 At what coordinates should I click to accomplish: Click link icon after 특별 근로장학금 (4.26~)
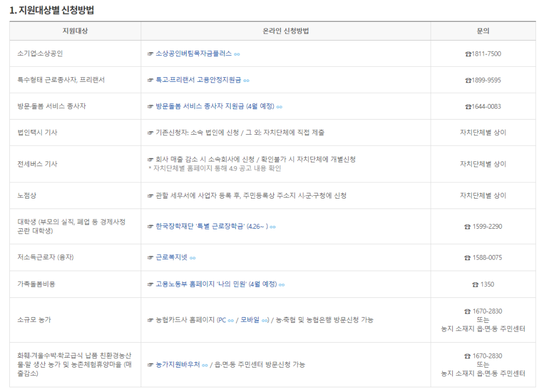click(273, 227)
